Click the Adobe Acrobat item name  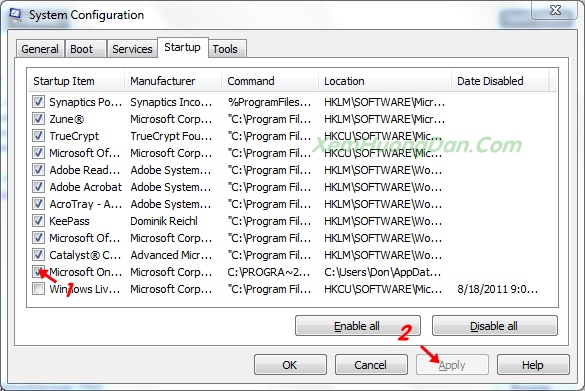point(85,187)
